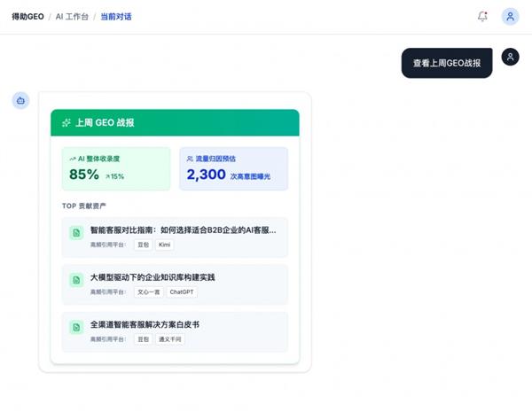Click document icon for 大模型驱动下的企业知识库构建实践

tap(76, 280)
